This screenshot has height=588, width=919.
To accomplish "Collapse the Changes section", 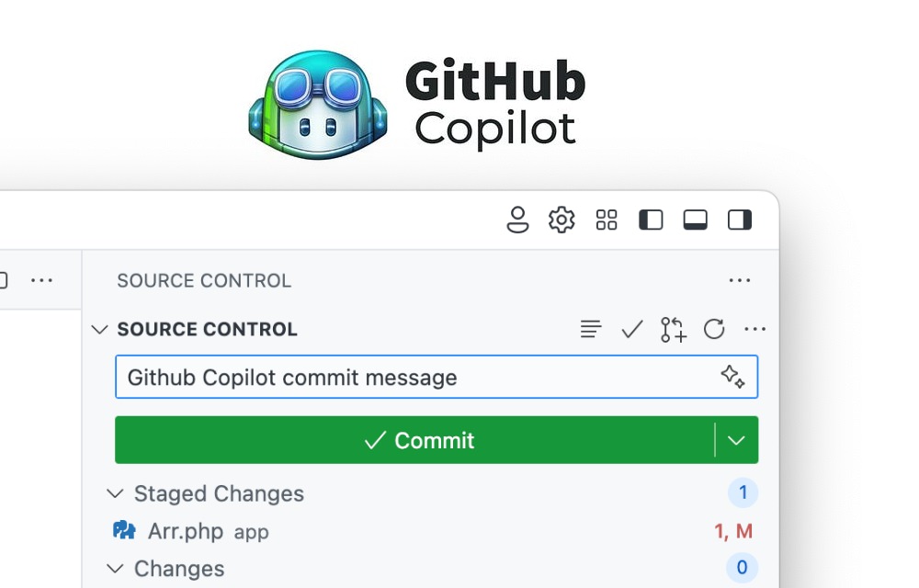I will click(116, 569).
